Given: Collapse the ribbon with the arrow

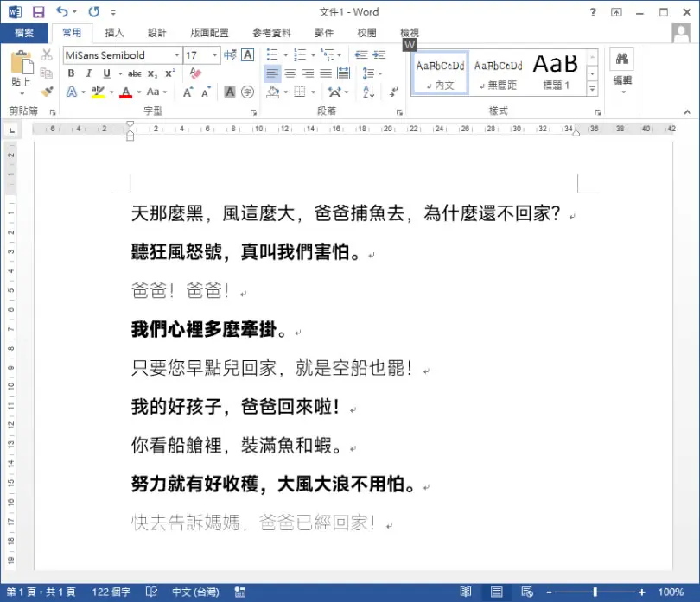Looking at the screenshot, I should tap(688, 112).
